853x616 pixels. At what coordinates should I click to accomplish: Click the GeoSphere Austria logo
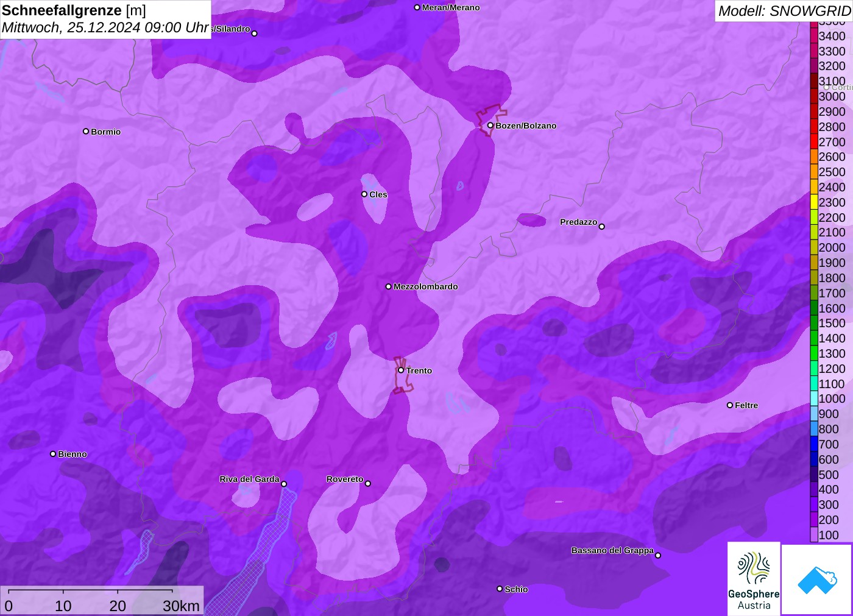pos(754,578)
